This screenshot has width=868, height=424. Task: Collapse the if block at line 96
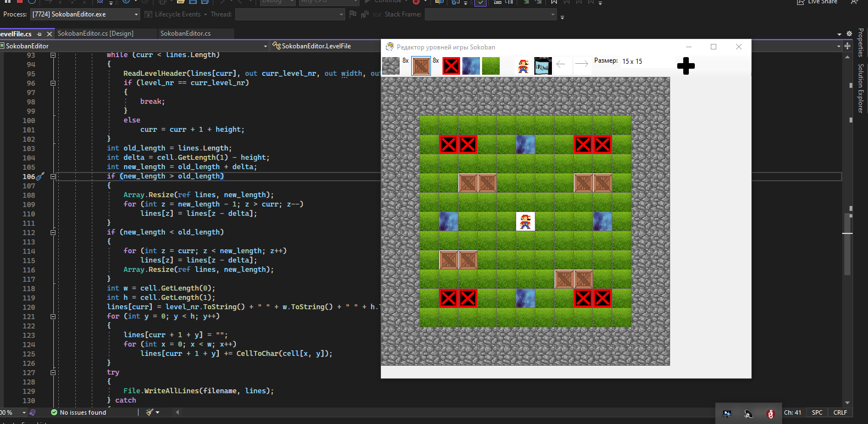pos(53,83)
